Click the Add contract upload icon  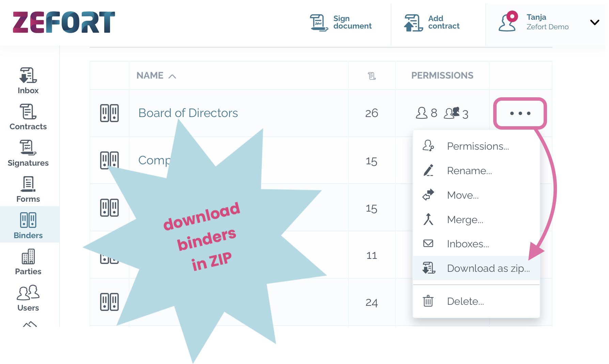coord(413,22)
